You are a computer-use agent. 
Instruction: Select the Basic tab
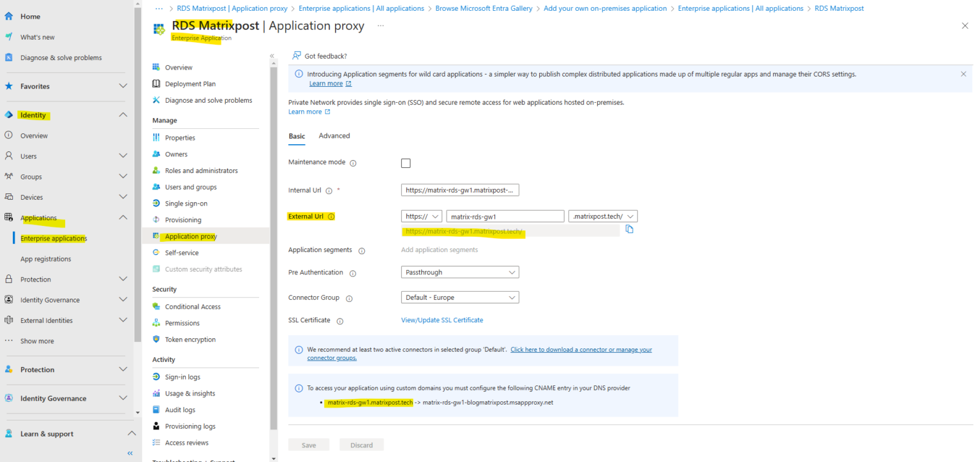click(296, 135)
